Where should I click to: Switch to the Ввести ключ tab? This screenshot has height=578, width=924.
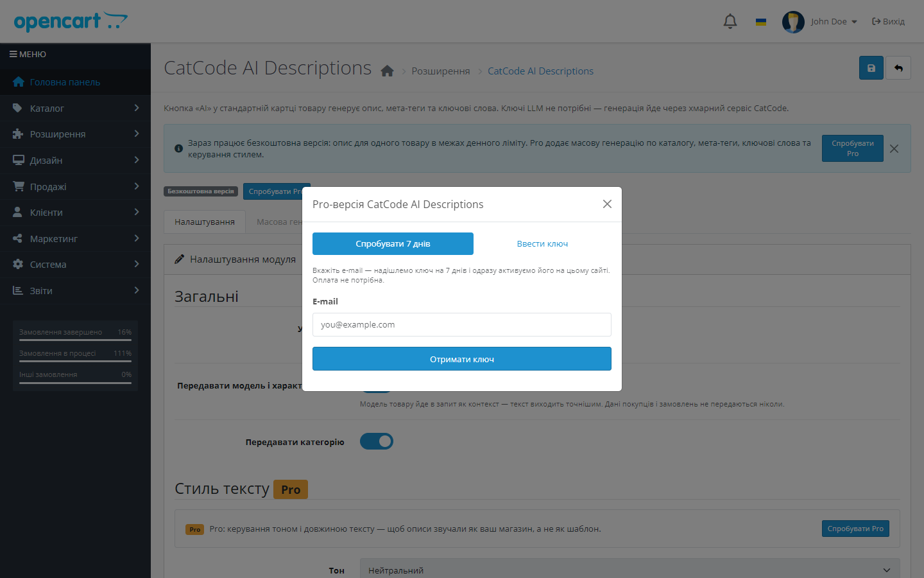[542, 244]
